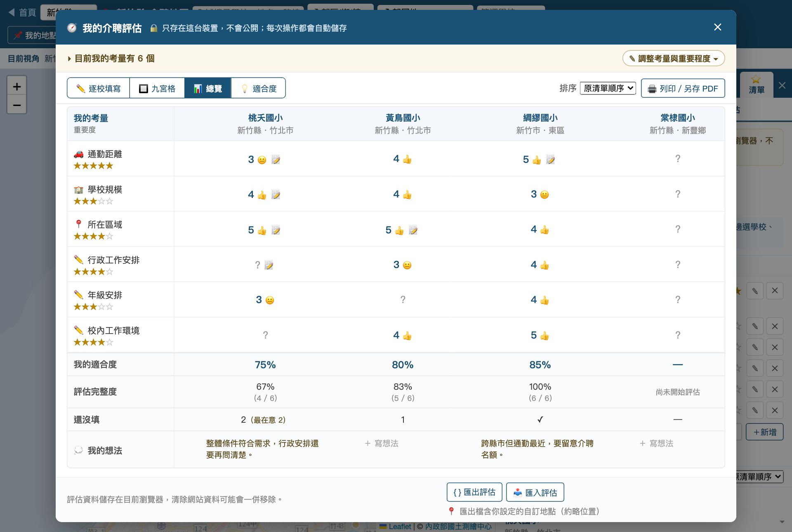
Task: Open 調整考量與重要程度 dropdown
Action: (x=674, y=59)
